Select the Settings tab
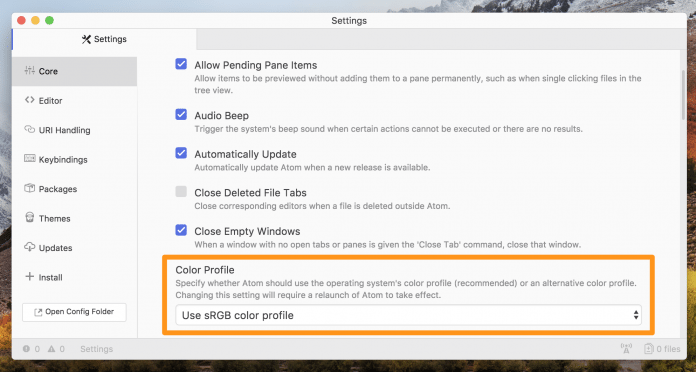The image size is (696, 372). (x=104, y=39)
